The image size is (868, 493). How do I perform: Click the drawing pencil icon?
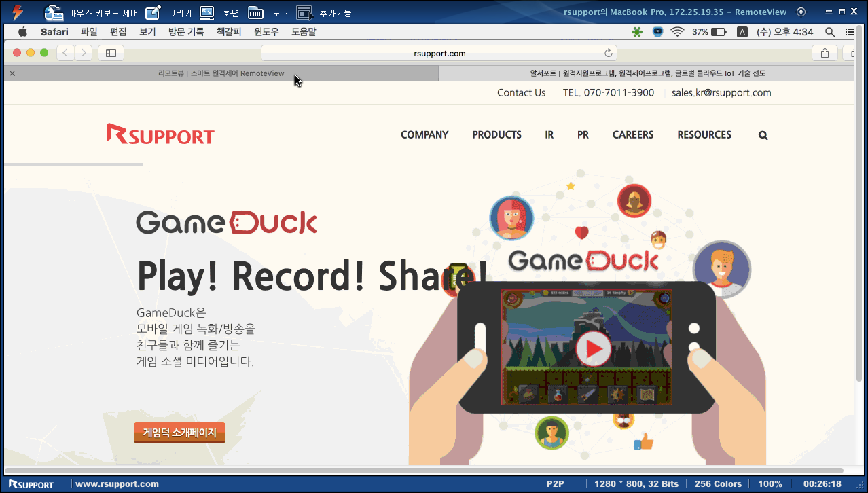pyautogui.click(x=153, y=12)
